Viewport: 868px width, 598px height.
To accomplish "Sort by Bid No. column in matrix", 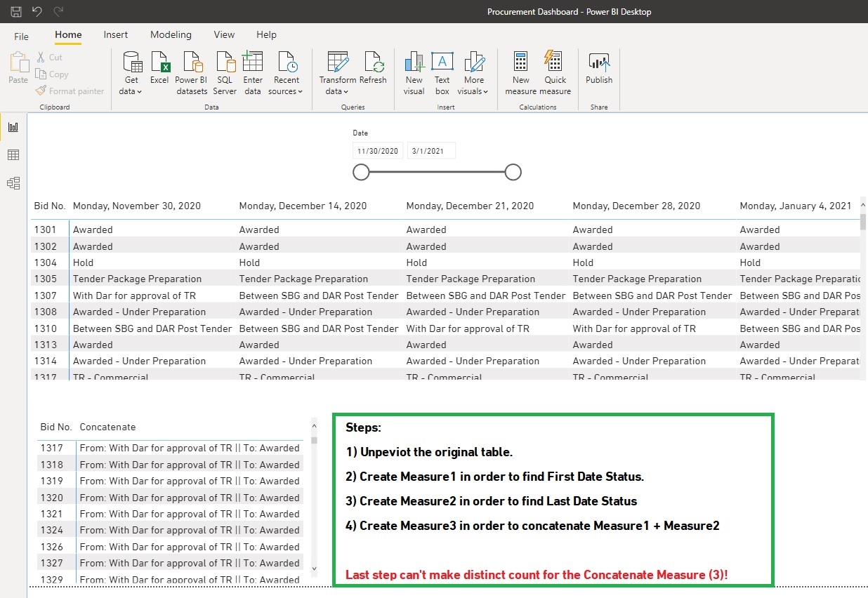I will click(x=50, y=206).
